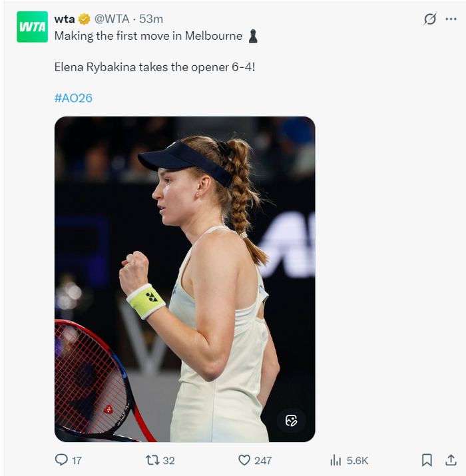Click the Grok explain icon at the post's top right
466x476 pixels.
click(430, 19)
